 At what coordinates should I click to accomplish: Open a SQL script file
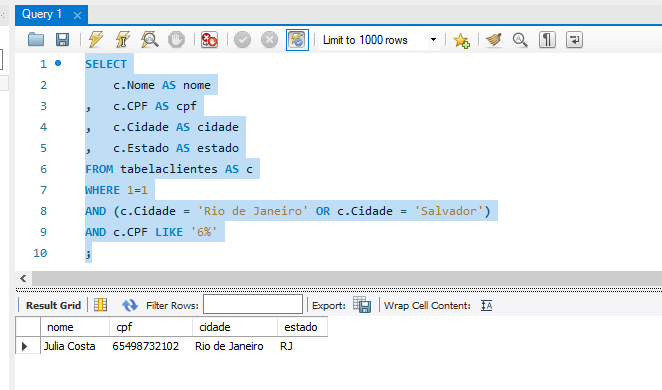coord(36,40)
